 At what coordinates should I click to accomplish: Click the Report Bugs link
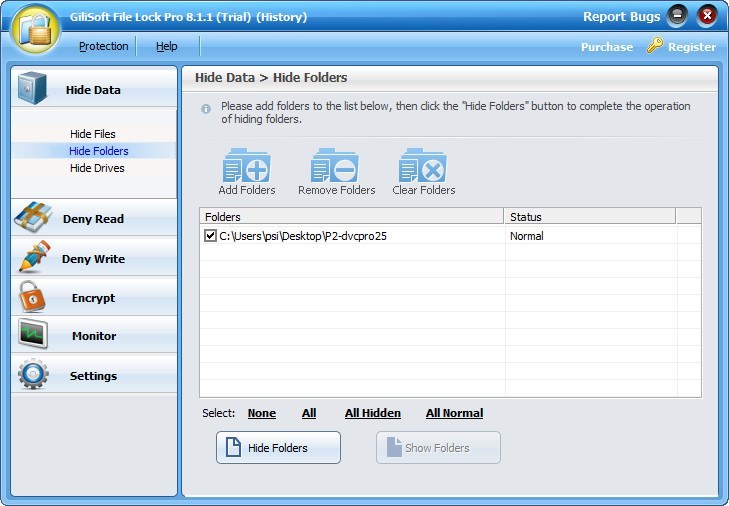click(622, 17)
